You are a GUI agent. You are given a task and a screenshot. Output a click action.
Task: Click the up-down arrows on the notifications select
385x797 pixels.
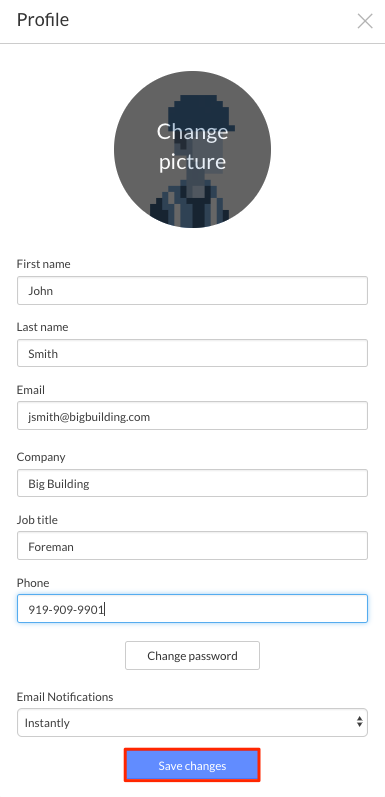359,722
